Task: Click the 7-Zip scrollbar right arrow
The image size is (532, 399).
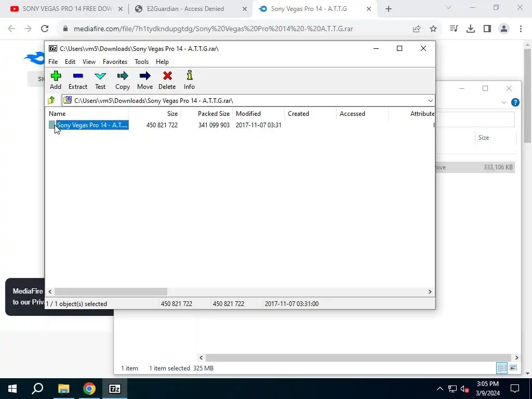Action: pos(430,292)
